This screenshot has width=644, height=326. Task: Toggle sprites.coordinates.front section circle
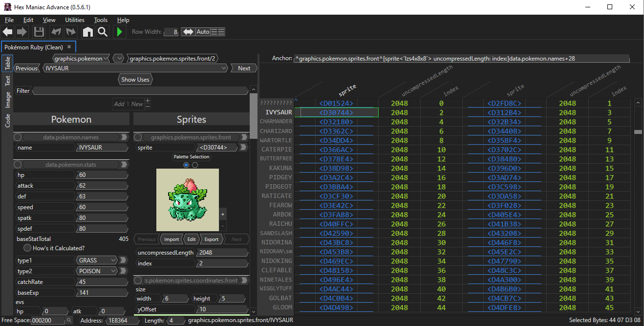(x=138, y=281)
